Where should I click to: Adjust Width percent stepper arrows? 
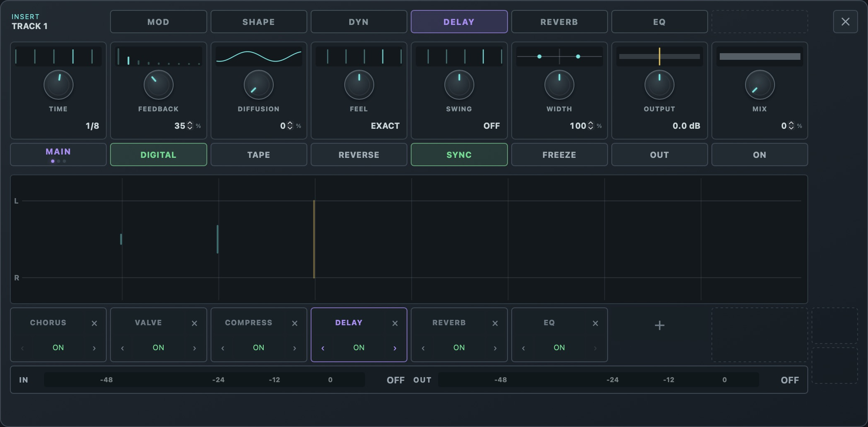click(x=591, y=125)
